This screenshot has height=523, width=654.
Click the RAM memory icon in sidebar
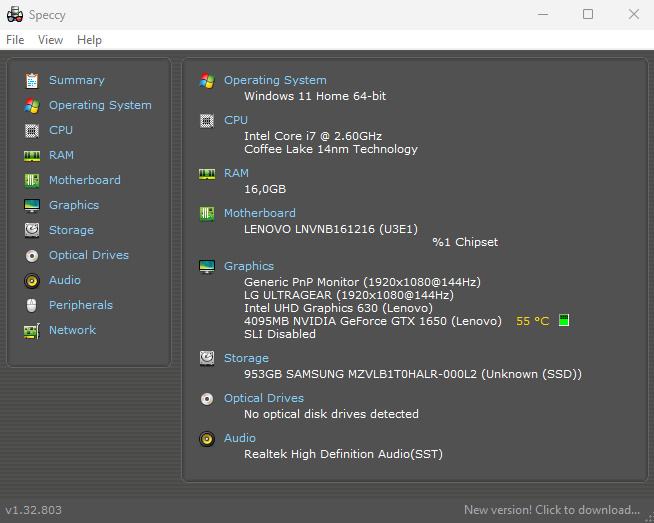(x=31, y=155)
